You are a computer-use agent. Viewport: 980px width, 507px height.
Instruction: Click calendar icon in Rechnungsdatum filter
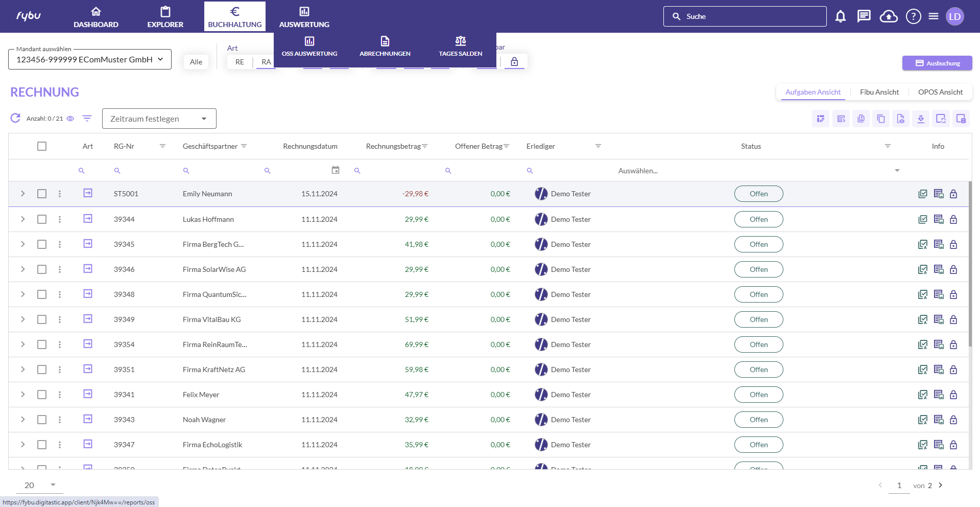tap(336, 170)
